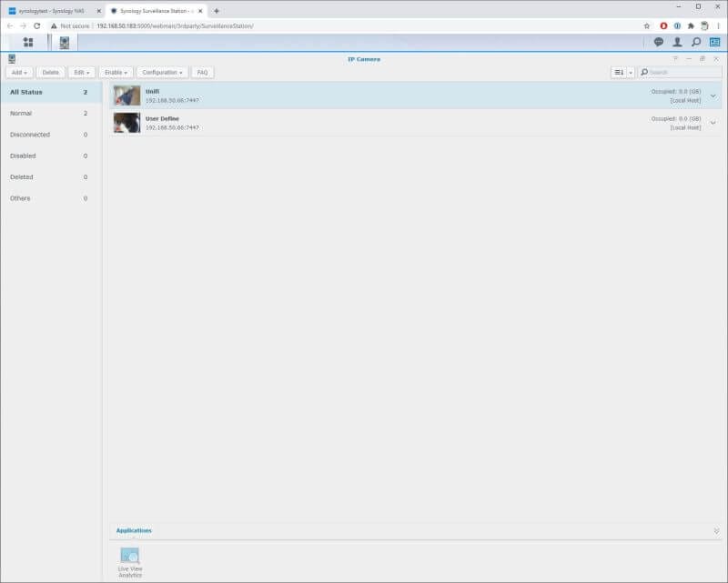Open the notifications icon in top bar
This screenshot has height=583, width=728.
click(x=657, y=40)
